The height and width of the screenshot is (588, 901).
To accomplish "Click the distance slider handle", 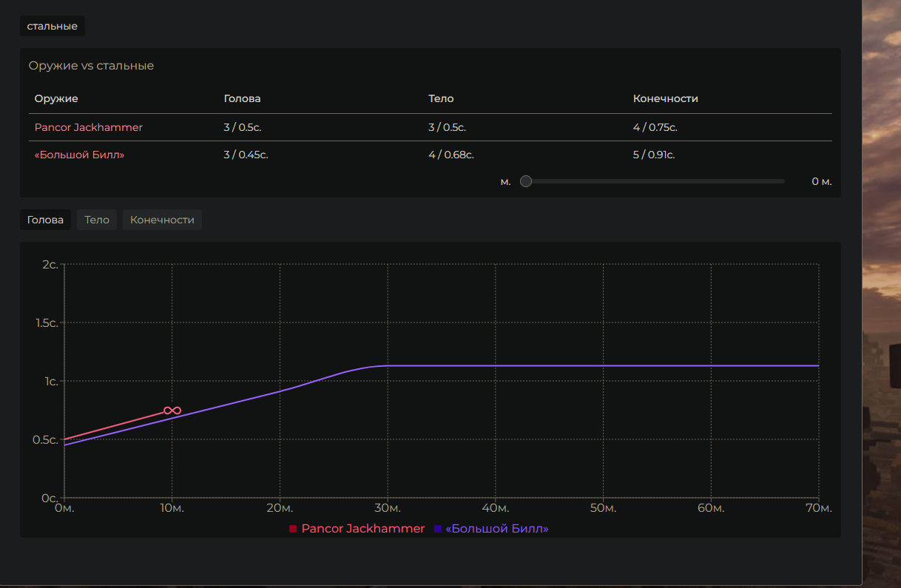I will [526, 181].
